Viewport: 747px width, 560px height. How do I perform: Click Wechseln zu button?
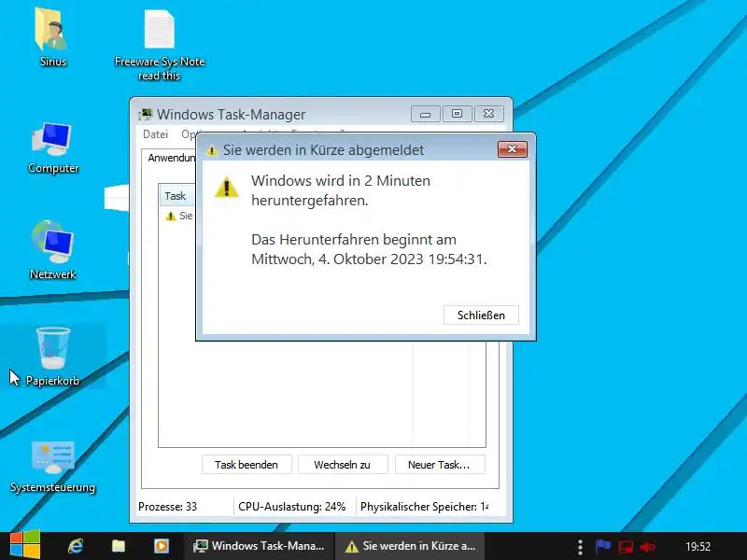click(x=343, y=465)
